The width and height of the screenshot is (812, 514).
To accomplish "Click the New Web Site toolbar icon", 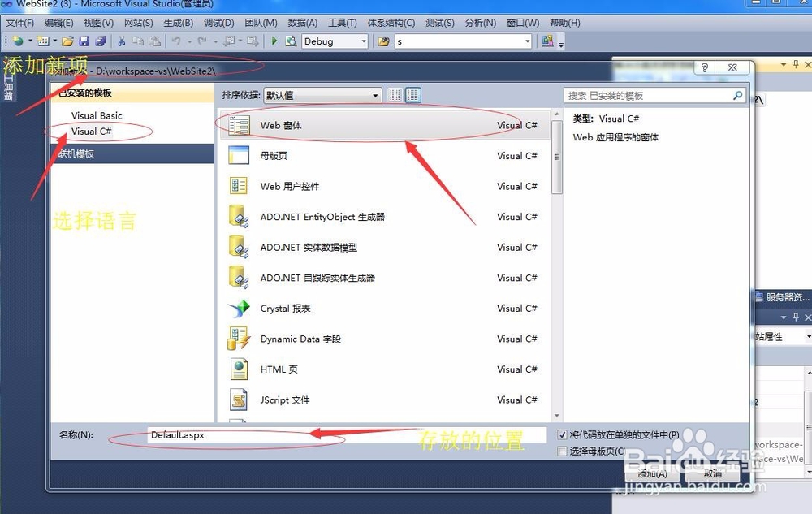I will pos(19,41).
